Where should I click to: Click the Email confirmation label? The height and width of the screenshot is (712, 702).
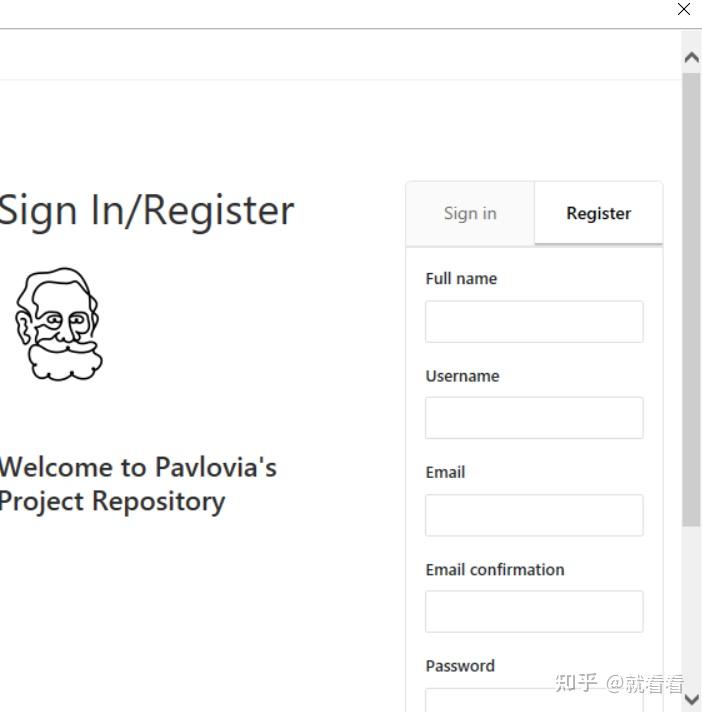point(495,570)
